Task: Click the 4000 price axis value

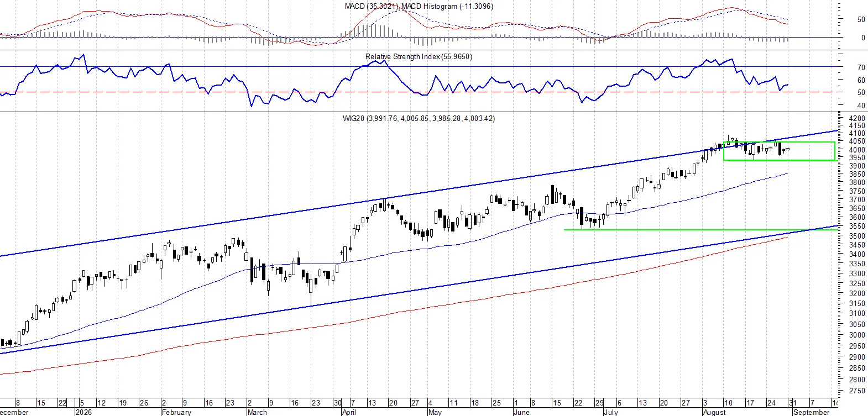Action: (x=857, y=150)
